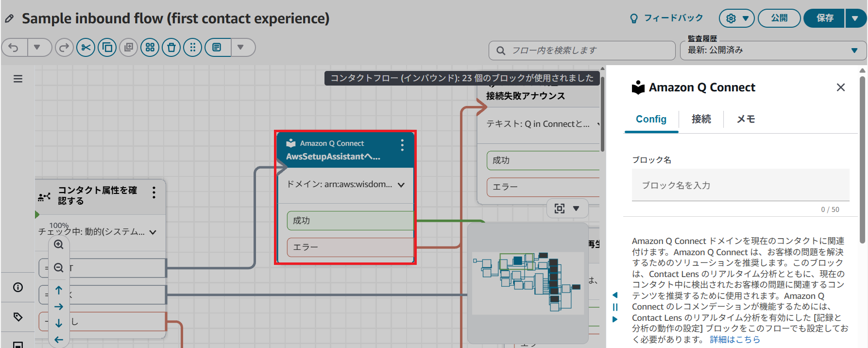Close the Amazon Q Connect side panel
Image resolution: width=868 pixels, height=348 pixels.
[841, 87]
